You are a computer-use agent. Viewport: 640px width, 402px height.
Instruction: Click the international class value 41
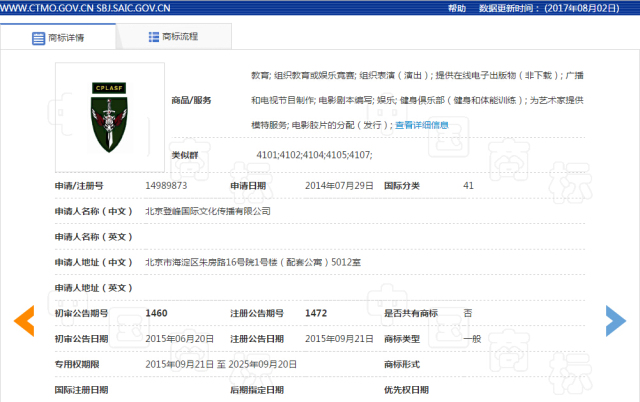click(468, 186)
